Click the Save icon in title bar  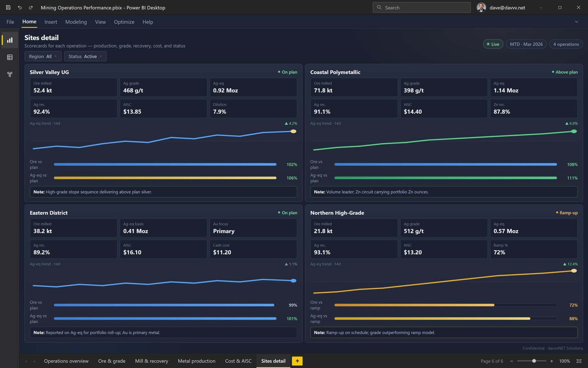[x=8, y=7]
